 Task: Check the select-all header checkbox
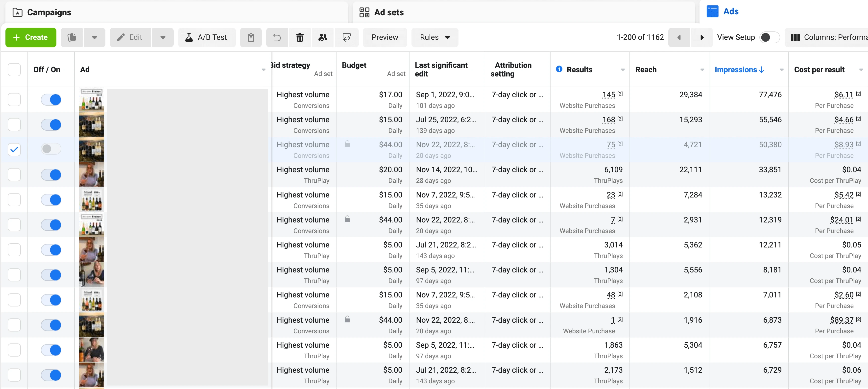click(14, 70)
